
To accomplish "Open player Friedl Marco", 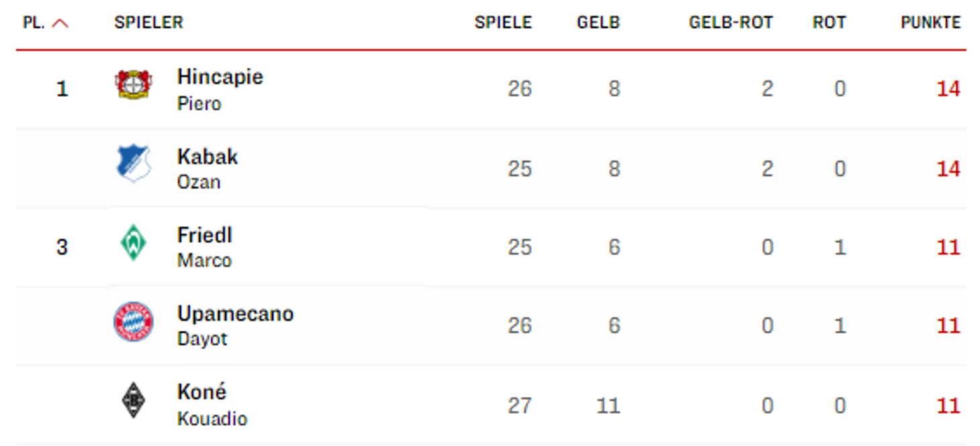I will 205,247.
